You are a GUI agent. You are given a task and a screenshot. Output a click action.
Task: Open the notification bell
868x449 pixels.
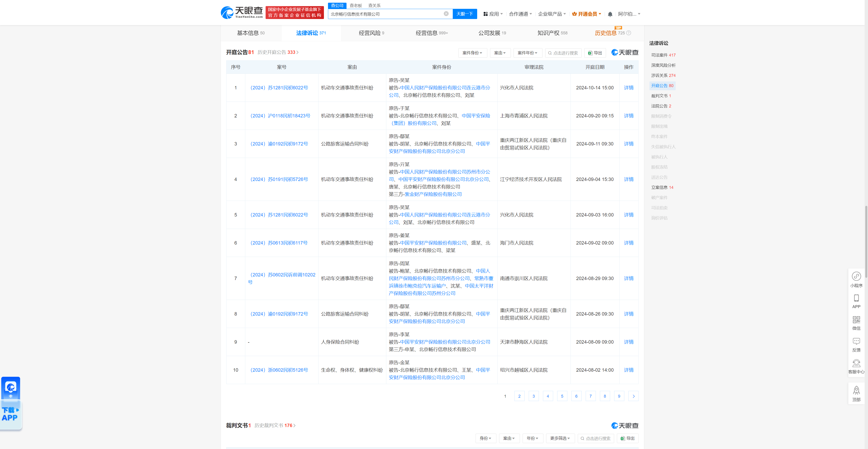(610, 14)
